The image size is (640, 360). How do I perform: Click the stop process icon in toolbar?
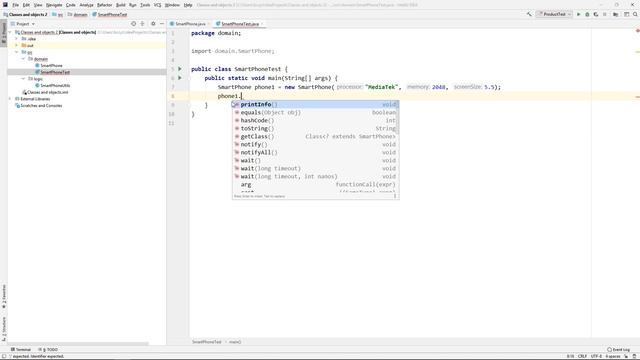pyautogui.click(x=605, y=14)
